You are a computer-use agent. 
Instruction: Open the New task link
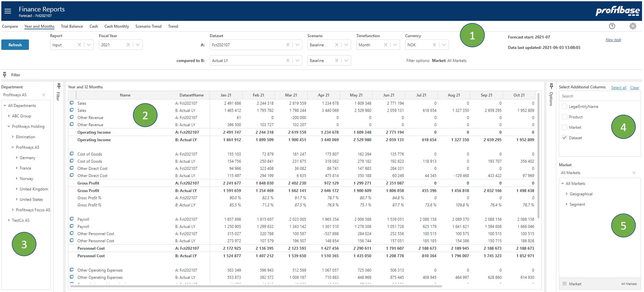pos(613,40)
